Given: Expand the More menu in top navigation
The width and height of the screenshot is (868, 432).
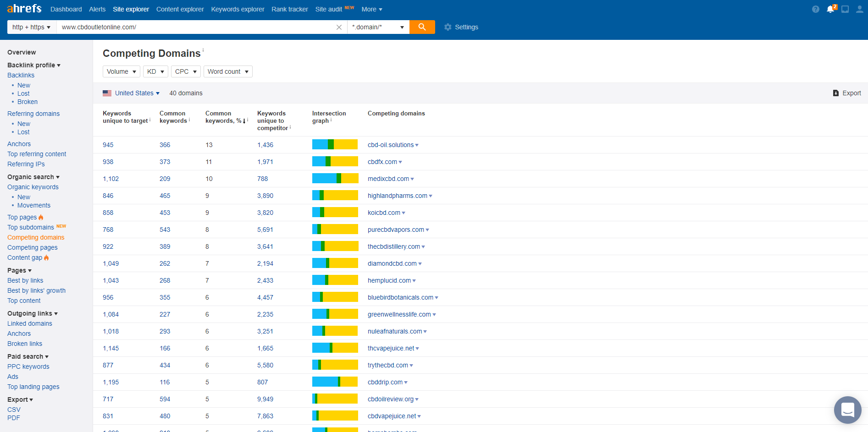Looking at the screenshot, I should [x=372, y=9].
